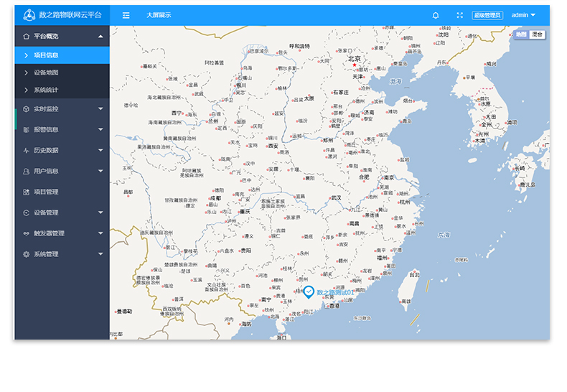The image size is (567, 392).
Task: Open 大屏展示 big screen display
Action: [159, 15]
